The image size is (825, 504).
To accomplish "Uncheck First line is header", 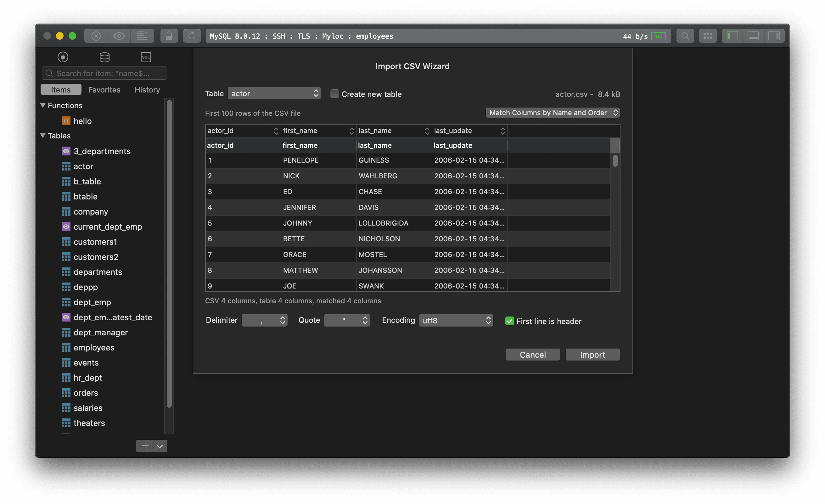I will (x=510, y=321).
